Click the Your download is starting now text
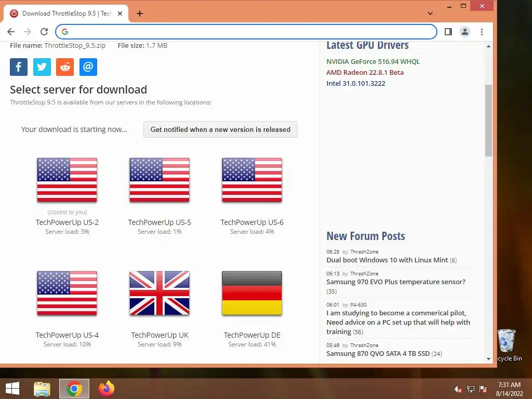 tap(74, 129)
